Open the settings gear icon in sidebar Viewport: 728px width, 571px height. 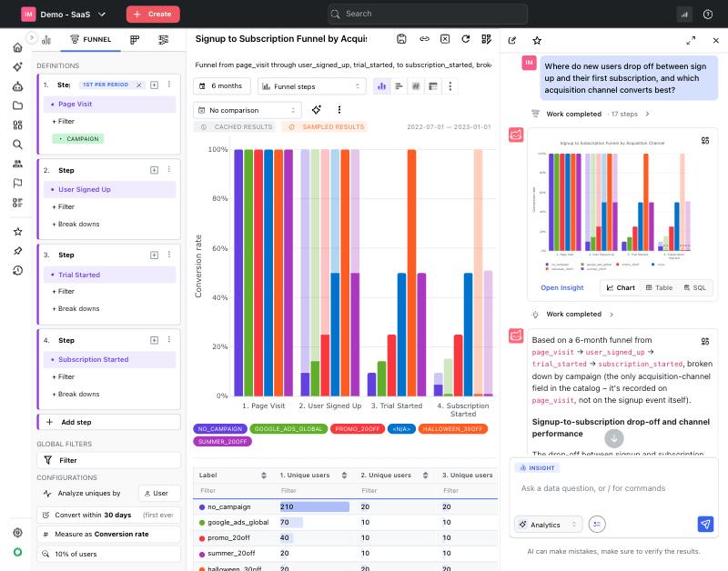[17, 533]
